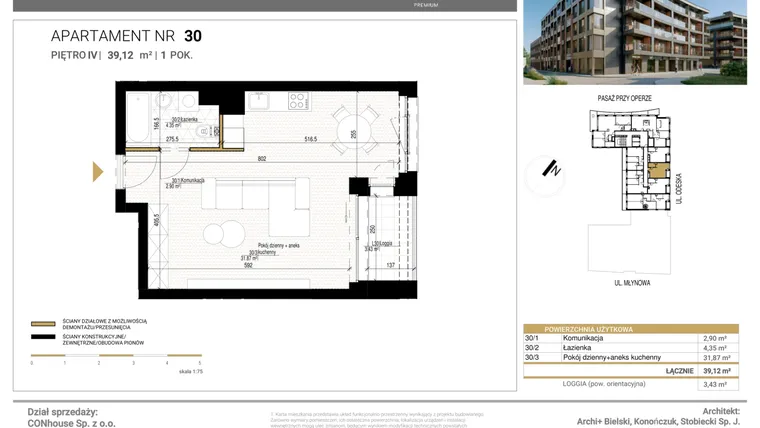Open the site location plan

coord(631,191)
